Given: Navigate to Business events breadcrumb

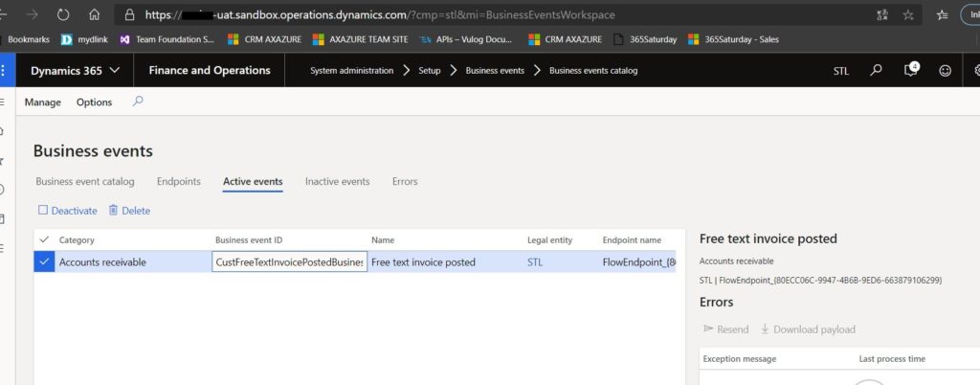Looking at the screenshot, I should [x=495, y=71].
